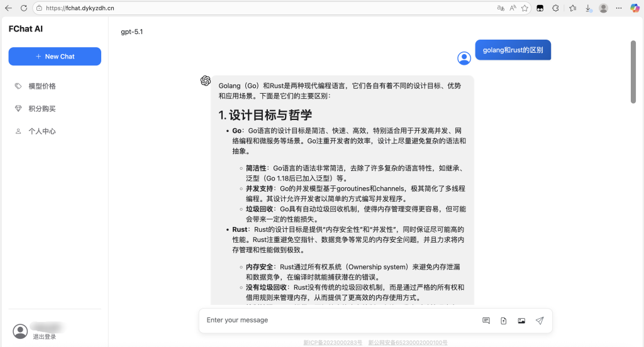Image resolution: width=644 pixels, height=347 pixels.
Task: Click the image upload icon in input bar
Action: (521, 321)
